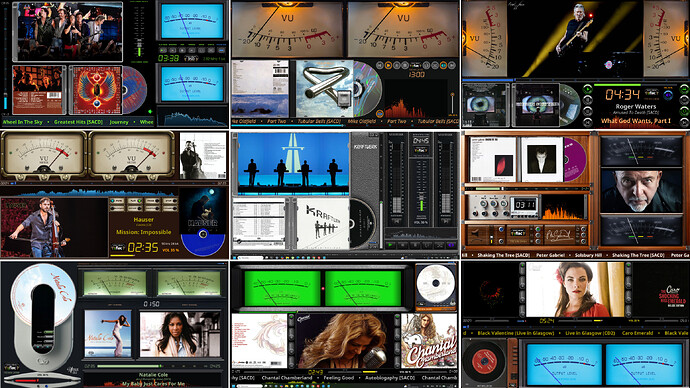Click the 'Mission: Impossible' track title
The height and width of the screenshot is (388, 690).
click(143, 232)
